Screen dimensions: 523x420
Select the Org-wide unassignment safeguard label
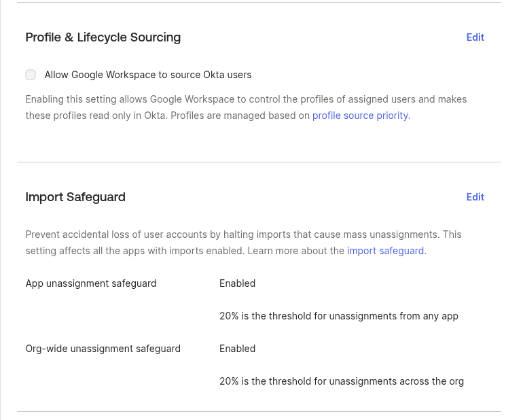point(103,349)
